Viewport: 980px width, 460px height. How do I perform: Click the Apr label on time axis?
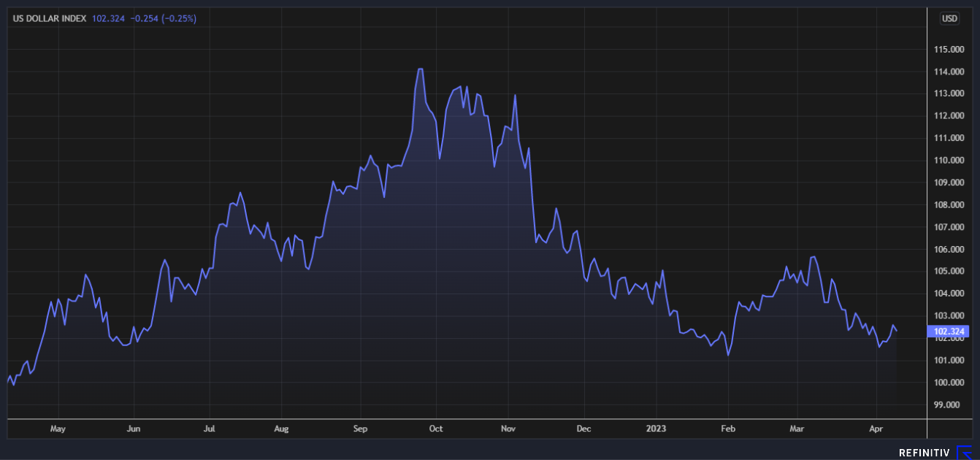876,429
